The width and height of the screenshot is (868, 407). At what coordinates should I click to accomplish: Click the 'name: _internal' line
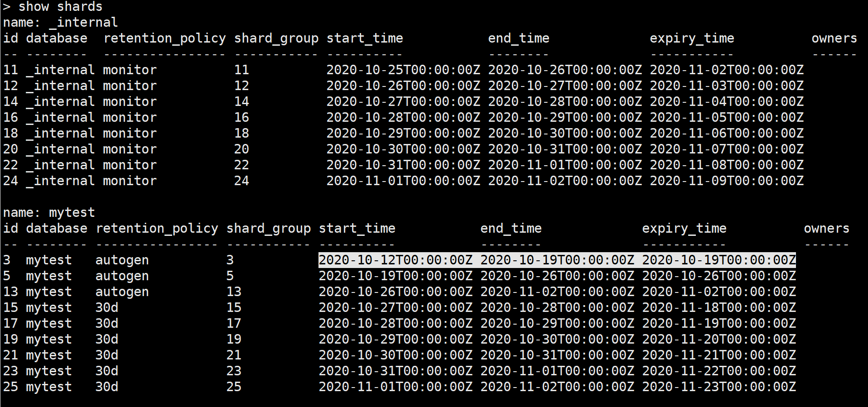[60, 23]
